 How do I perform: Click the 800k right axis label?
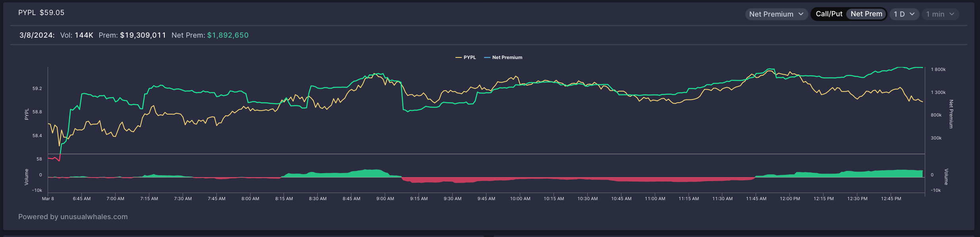[x=936, y=115]
